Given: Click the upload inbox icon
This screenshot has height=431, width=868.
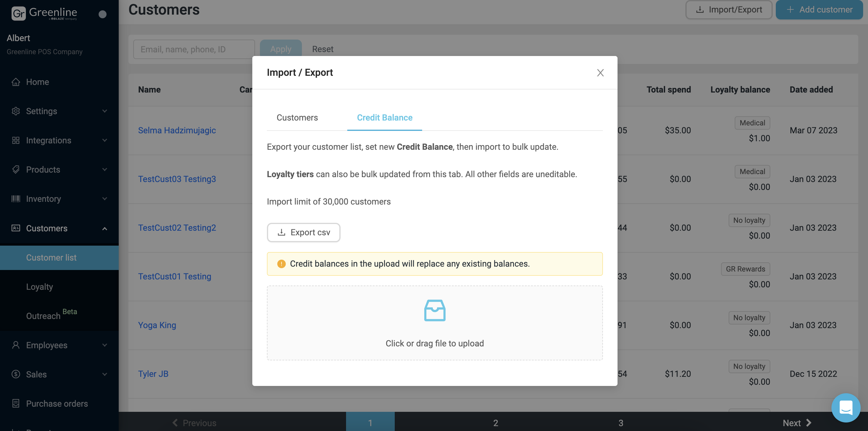Looking at the screenshot, I should (x=435, y=310).
